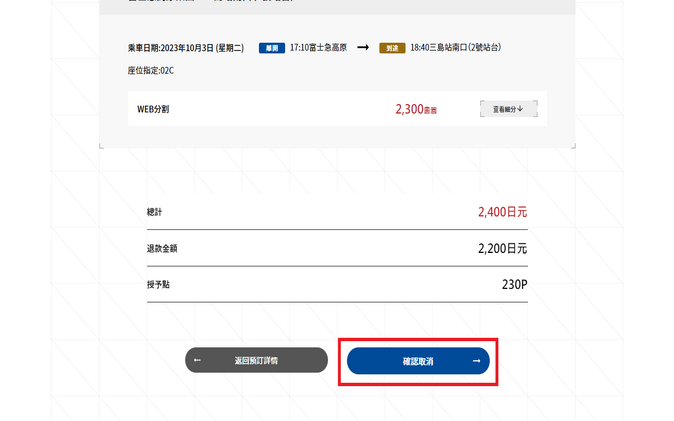Click the 總計 row label
674x421 pixels.
coord(153,212)
